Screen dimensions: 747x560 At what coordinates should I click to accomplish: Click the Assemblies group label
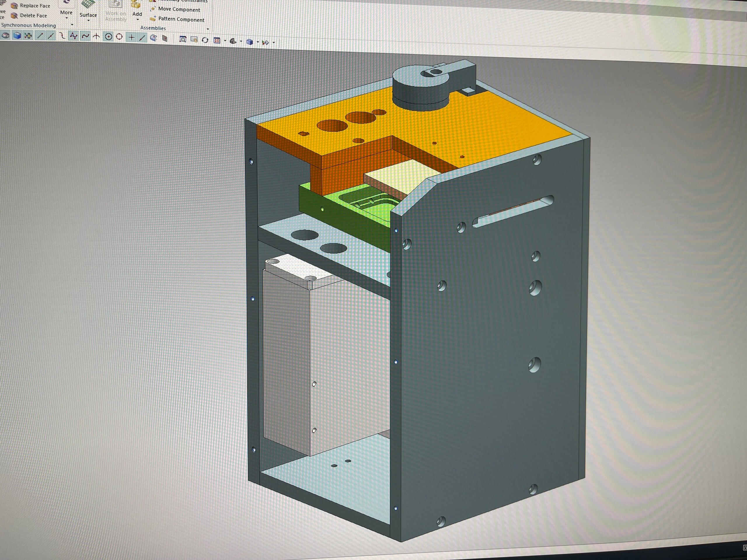click(153, 28)
